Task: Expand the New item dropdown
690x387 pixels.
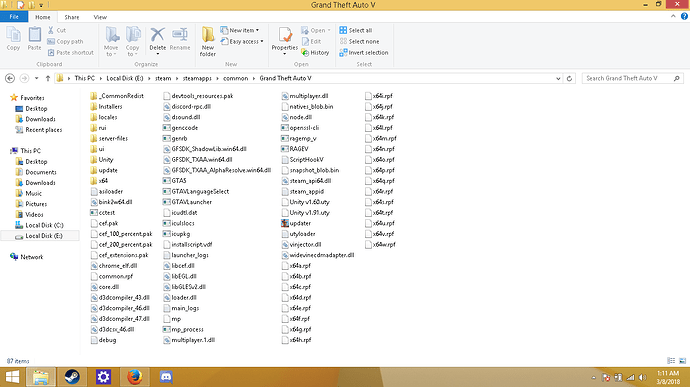Action: (x=257, y=30)
